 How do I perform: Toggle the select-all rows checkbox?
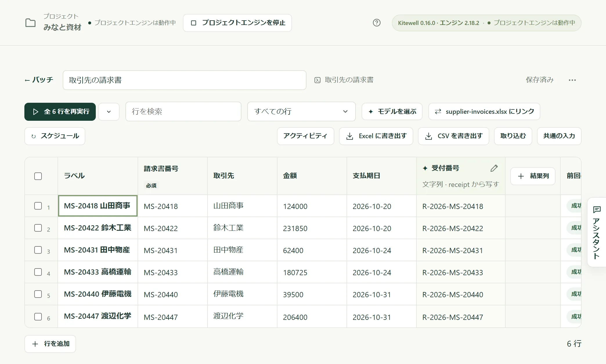click(x=38, y=176)
